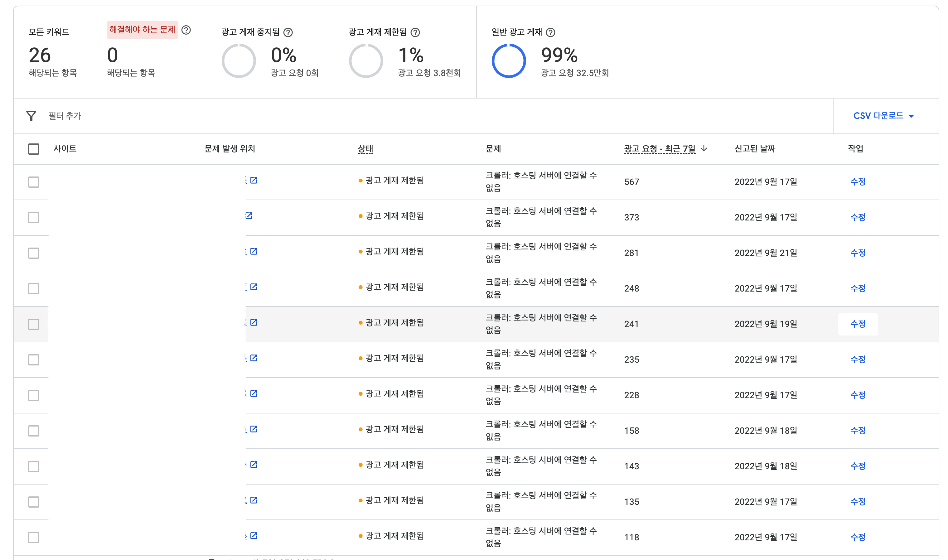Image resolution: width=948 pixels, height=560 pixels.
Task: Sort the table by 상태 column header
Action: pyautogui.click(x=365, y=149)
